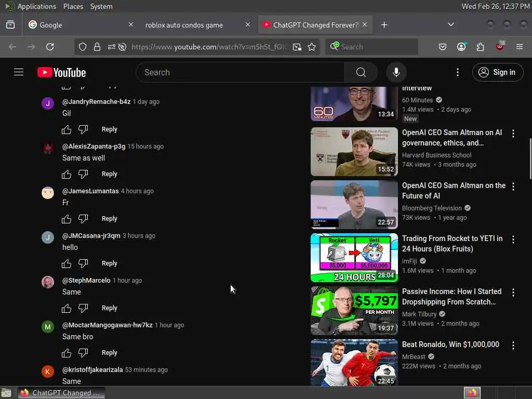Viewport: 532px width, 399px height.
Task: Like @StephMarcelo's 'Same' comment
Action: [x=66, y=308]
